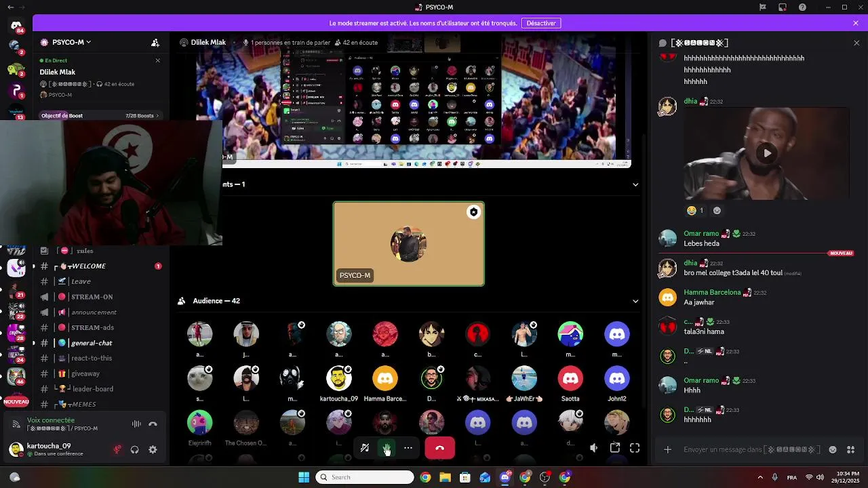Adjust stage volume speaker icon

click(594, 448)
